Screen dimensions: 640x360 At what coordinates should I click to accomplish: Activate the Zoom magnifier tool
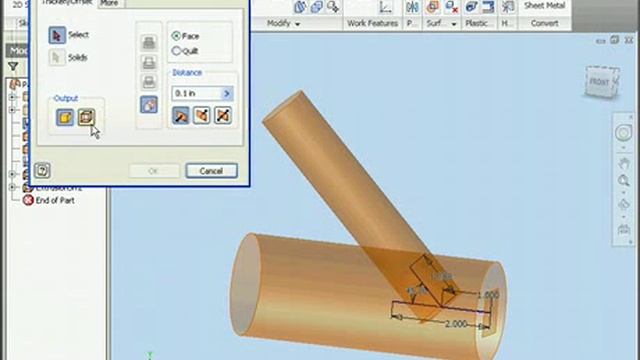click(623, 180)
